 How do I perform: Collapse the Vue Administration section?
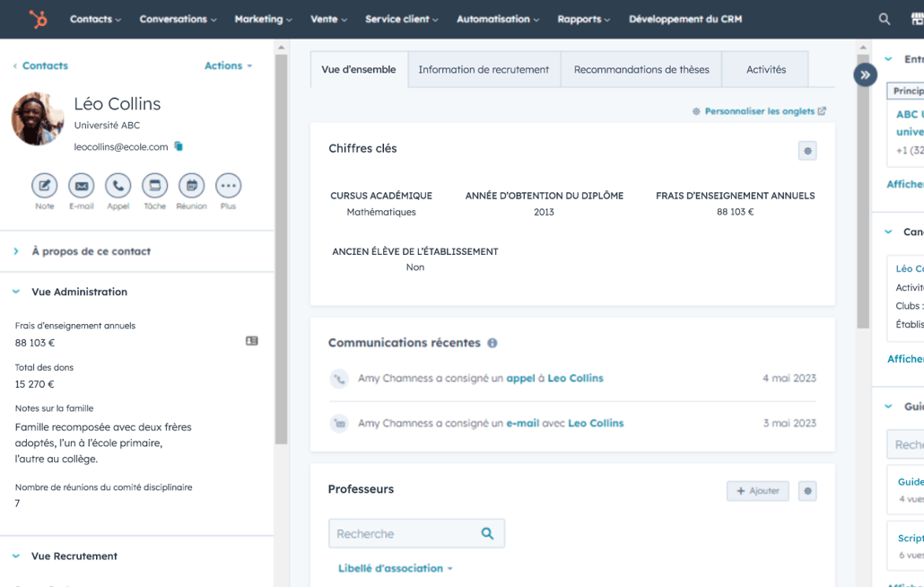coord(16,292)
